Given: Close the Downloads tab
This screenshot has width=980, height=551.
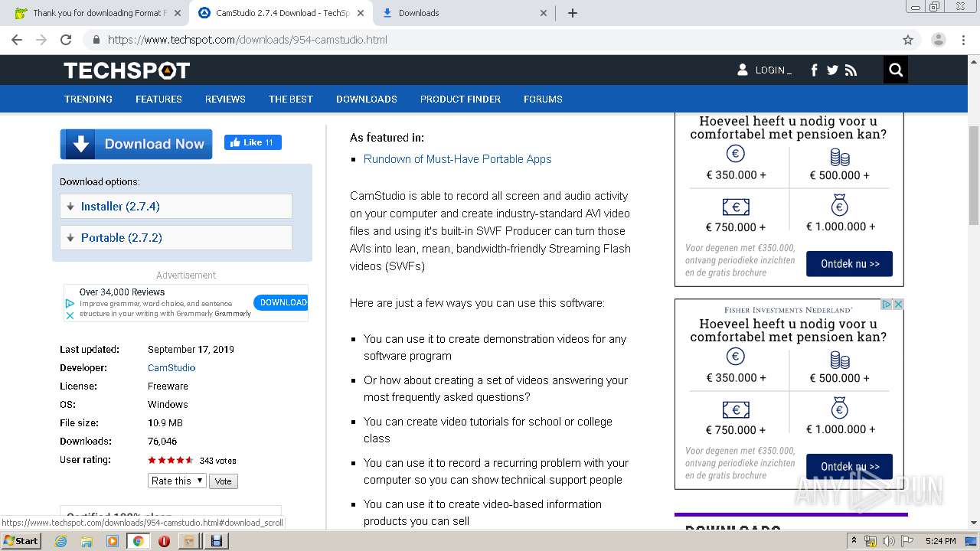Looking at the screenshot, I should tap(544, 13).
